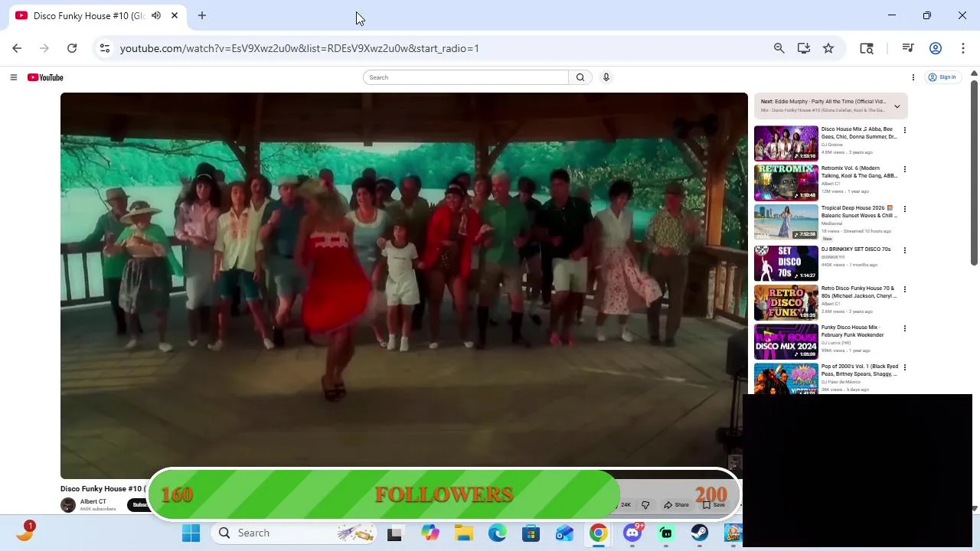Open options menu for Retromix Vol. 6

coord(904,169)
